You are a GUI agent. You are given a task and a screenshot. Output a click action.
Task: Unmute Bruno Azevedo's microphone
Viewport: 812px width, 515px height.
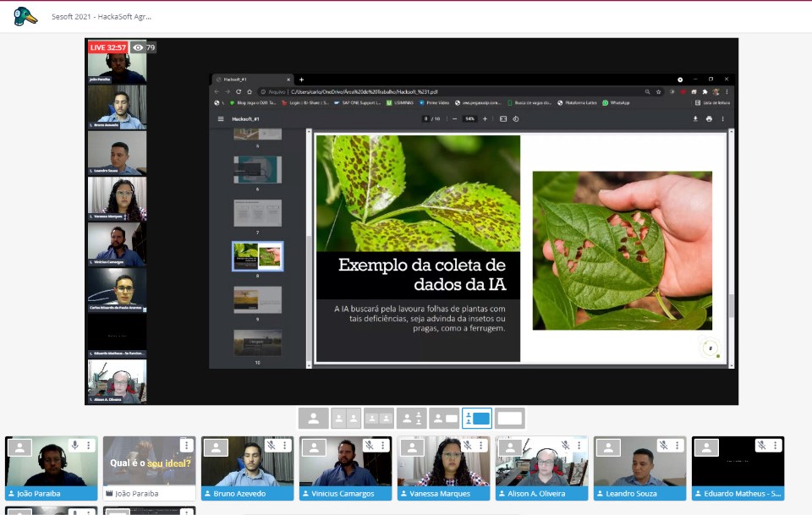tap(272, 445)
